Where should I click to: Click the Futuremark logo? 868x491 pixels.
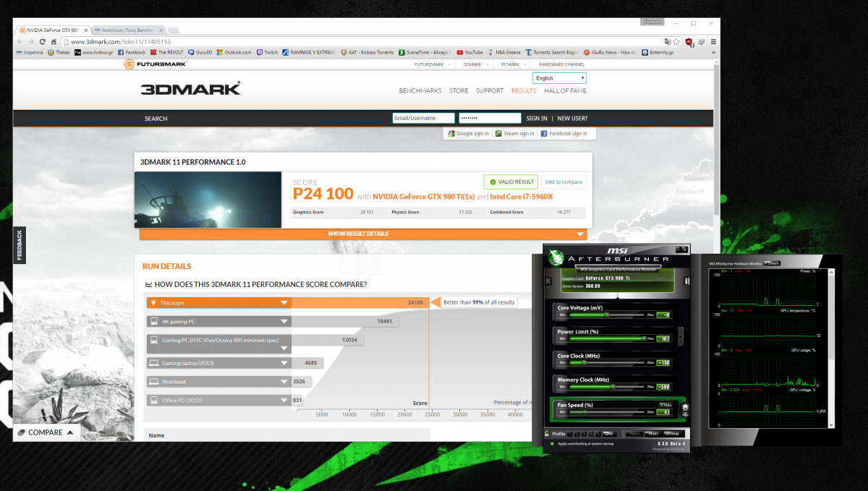(156, 64)
